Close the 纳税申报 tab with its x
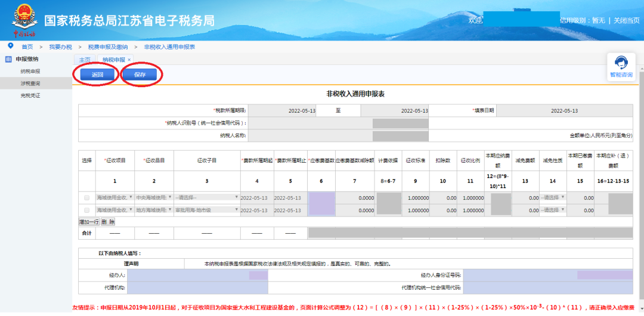Image resolution: width=644 pixels, height=316 pixels. pyautogui.click(x=129, y=60)
